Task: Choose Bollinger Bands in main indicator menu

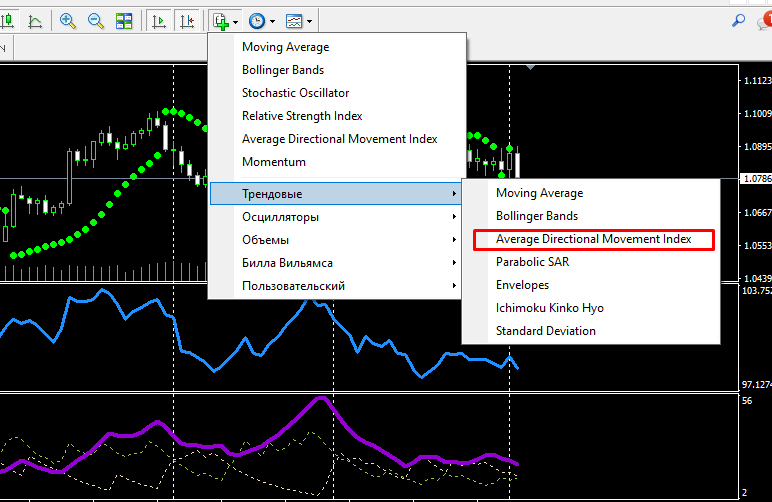Action: [x=337, y=70]
